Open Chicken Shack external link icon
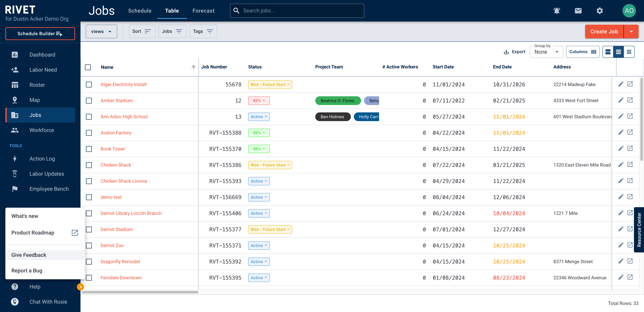Viewport: 644px width, 312px height. click(630, 165)
